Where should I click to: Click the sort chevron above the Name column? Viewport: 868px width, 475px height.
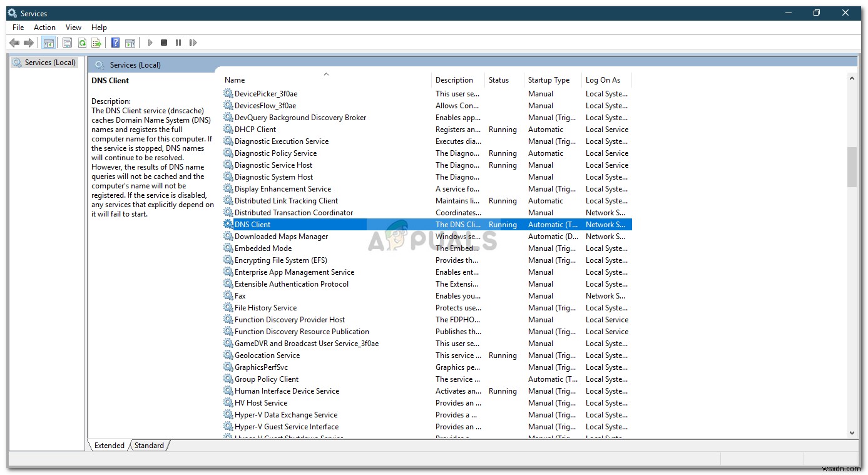(326, 74)
